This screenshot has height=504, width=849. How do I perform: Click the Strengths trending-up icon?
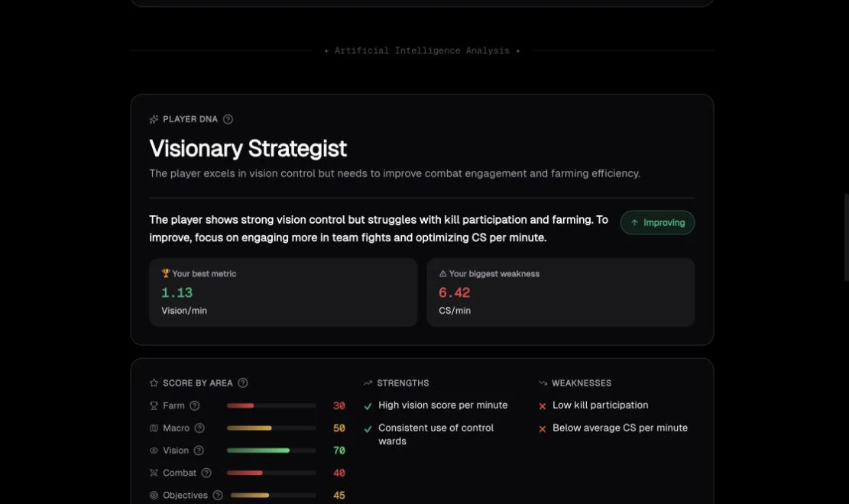[x=368, y=383]
